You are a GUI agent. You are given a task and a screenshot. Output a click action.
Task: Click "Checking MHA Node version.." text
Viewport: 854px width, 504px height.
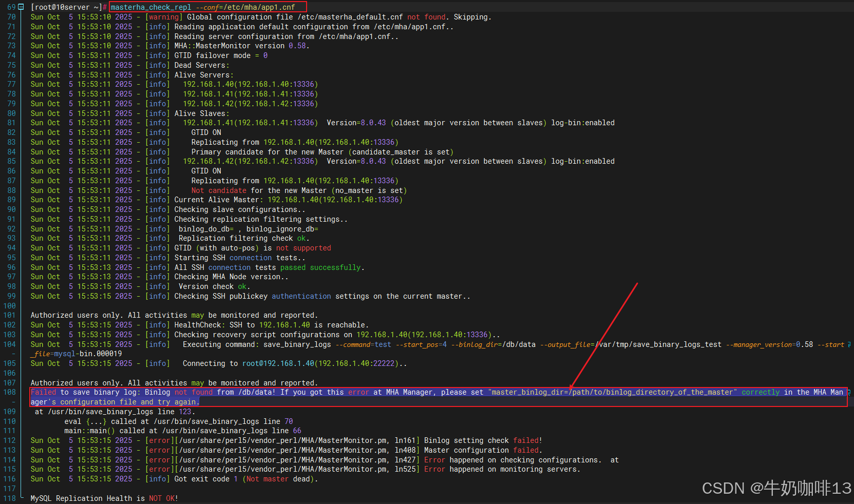(231, 277)
